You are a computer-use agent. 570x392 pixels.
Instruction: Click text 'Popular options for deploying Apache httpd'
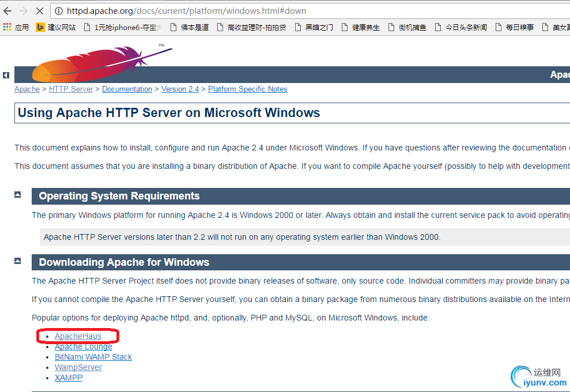231,318
